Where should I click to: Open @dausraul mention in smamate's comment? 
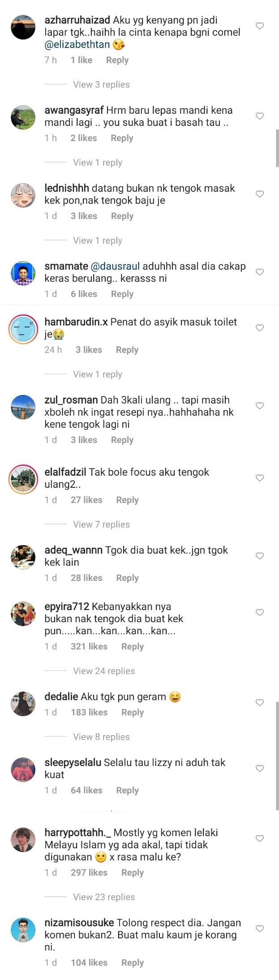(x=116, y=266)
